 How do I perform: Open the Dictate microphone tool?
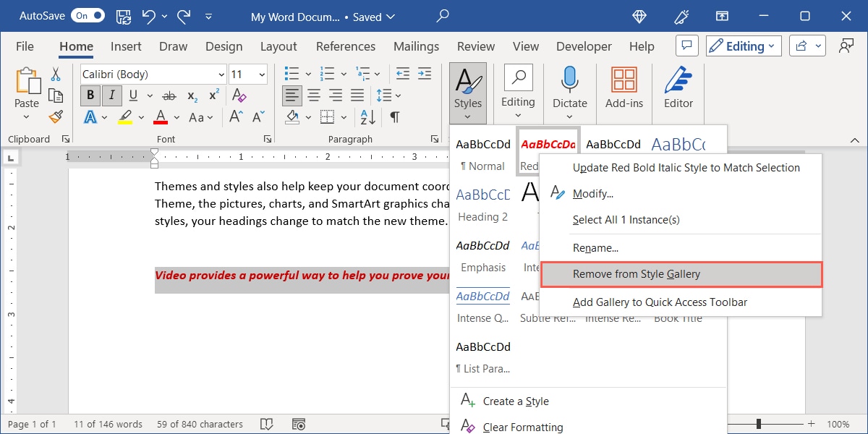pyautogui.click(x=570, y=87)
